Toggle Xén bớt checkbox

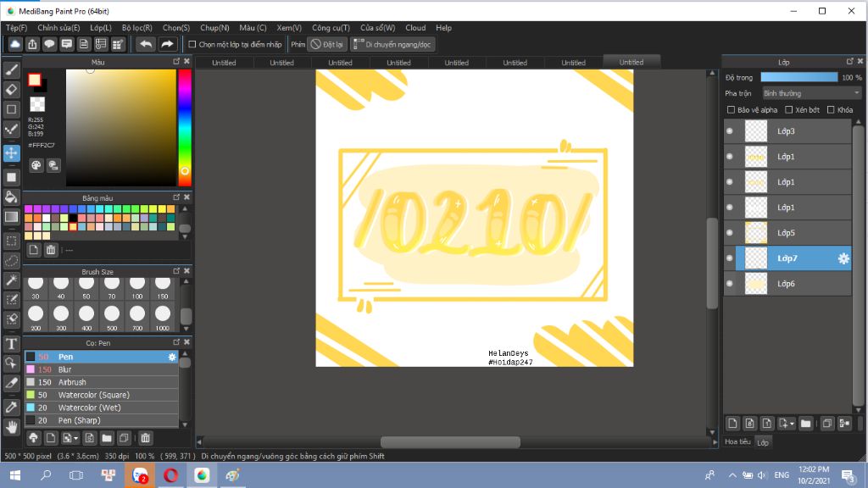[x=789, y=109]
